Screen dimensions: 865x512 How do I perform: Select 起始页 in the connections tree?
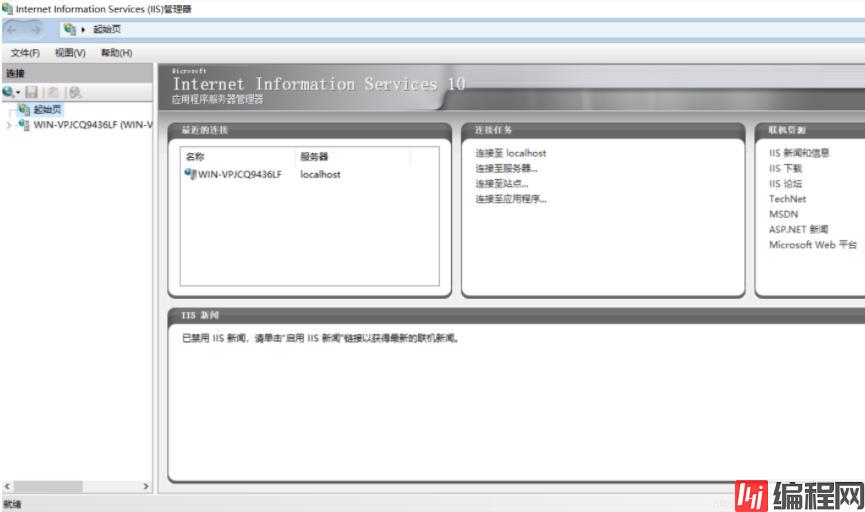[x=46, y=110]
